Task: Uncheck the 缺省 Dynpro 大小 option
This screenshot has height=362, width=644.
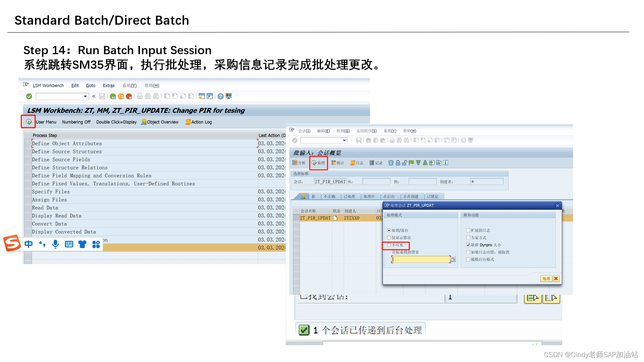Action: 468,245
